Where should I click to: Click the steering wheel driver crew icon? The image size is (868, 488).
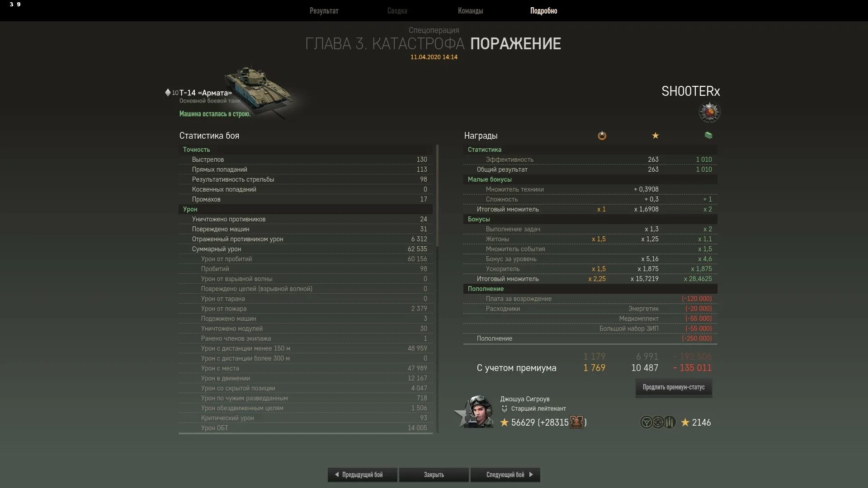(x=646, y=422)
